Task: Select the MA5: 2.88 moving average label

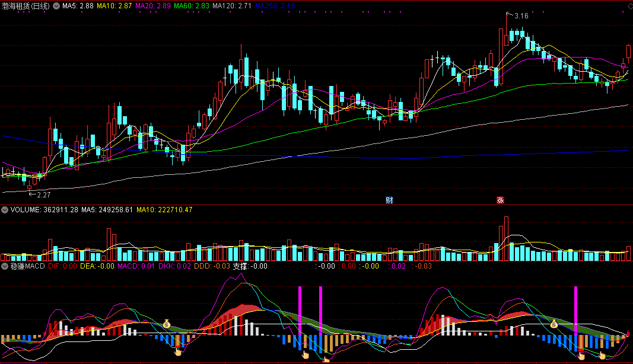Action: pyautogui.click(x=78, y=6)
